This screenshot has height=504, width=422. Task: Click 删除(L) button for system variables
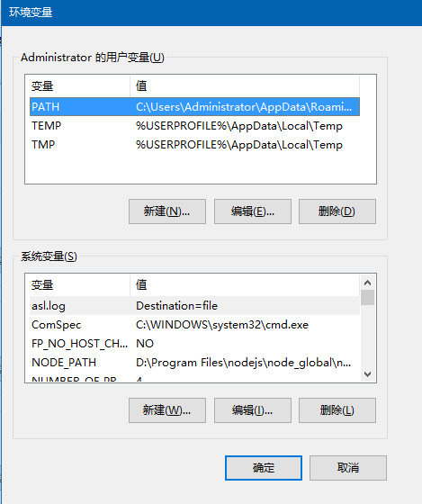click(x=337, y=410)
